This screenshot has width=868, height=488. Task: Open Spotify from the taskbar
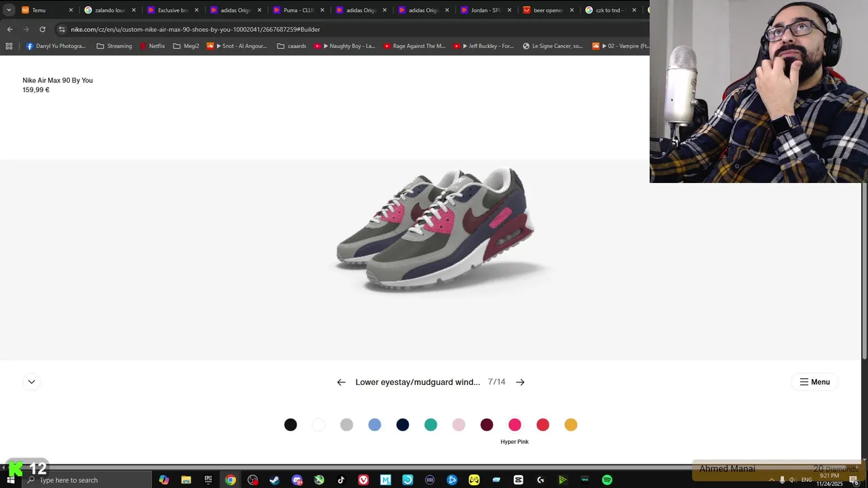tap(607, 480)
